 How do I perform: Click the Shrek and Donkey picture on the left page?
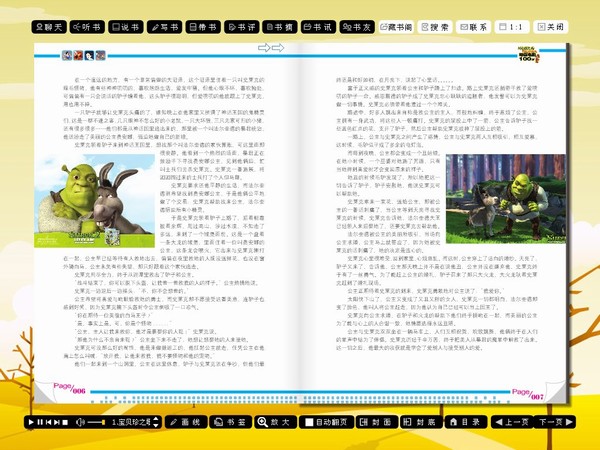pyautogui.click(x=95, y=201)
